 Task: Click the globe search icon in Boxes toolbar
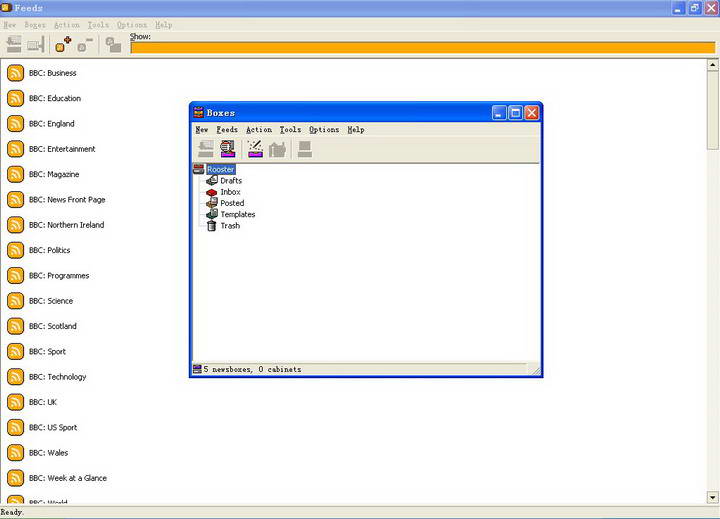pos(228,149)
